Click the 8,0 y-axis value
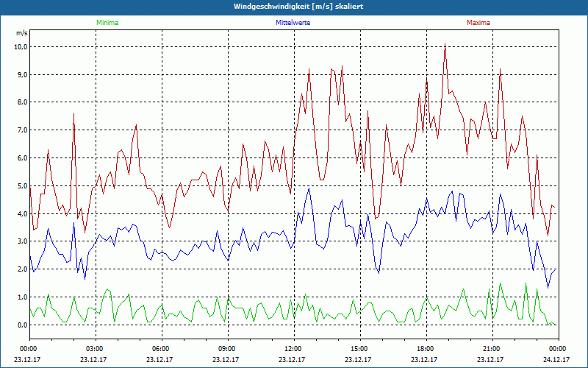This screenshot has height=368, width=588. (22, 102)
